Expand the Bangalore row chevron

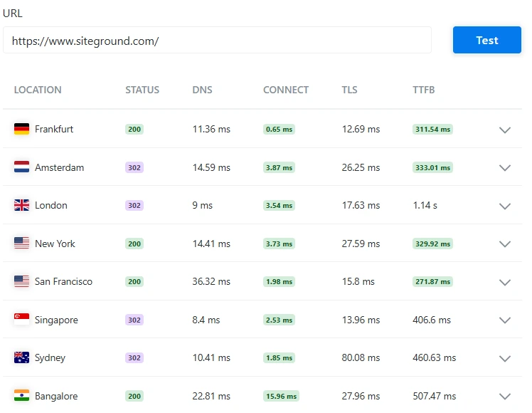(x=505, y=397)
